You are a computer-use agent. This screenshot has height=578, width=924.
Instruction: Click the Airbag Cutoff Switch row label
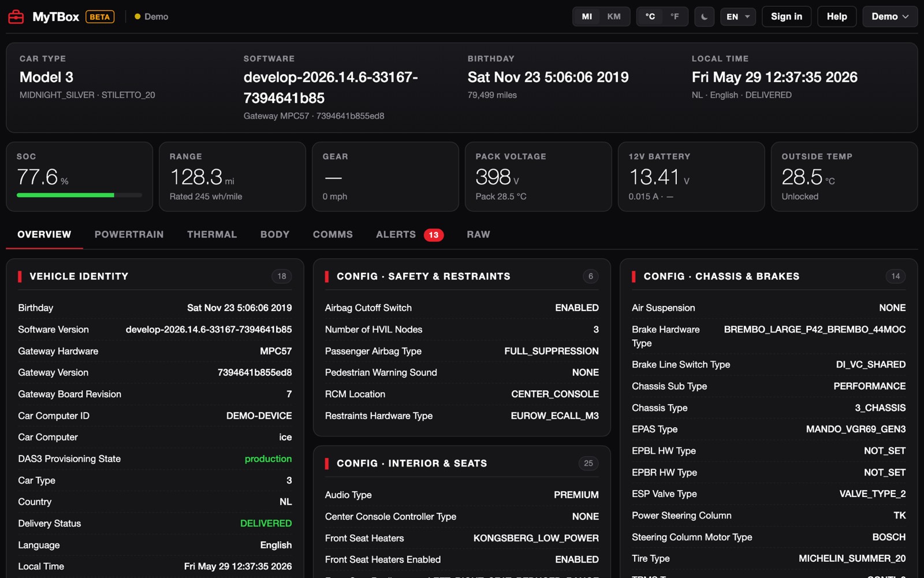point(368,308)
